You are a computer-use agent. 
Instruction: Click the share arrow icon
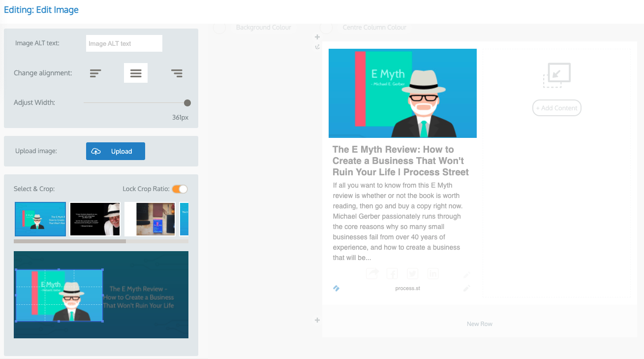[372, 274]
